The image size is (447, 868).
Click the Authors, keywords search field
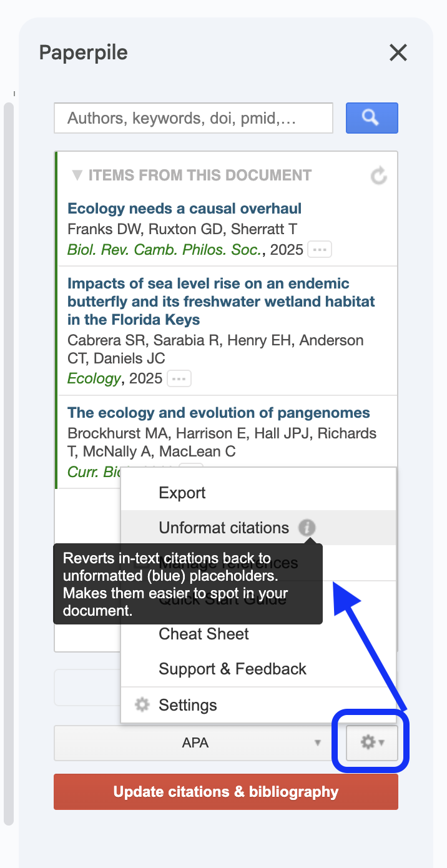click(193, 118)
